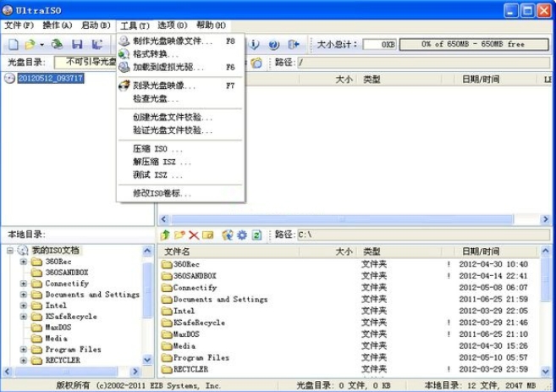Click the Exit door toolbar icon
The width and height of the screenshot is (556, 392).
point(294,44)
